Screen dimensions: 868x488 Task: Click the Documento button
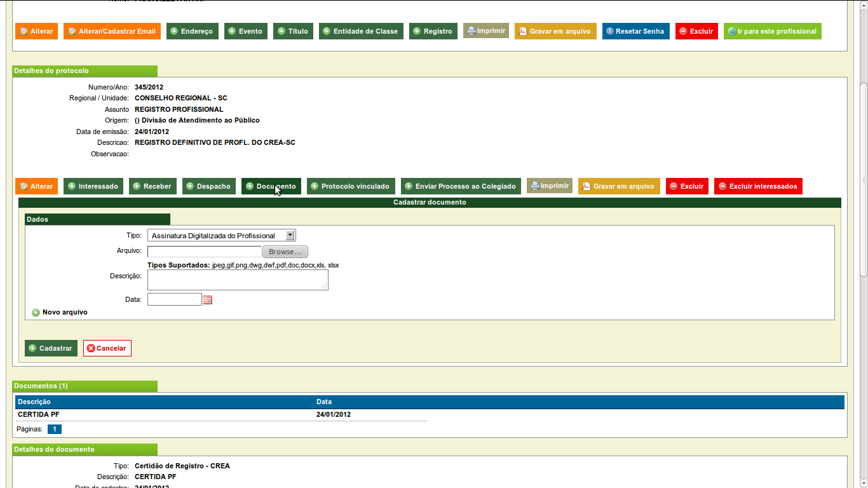click(271, 186)
